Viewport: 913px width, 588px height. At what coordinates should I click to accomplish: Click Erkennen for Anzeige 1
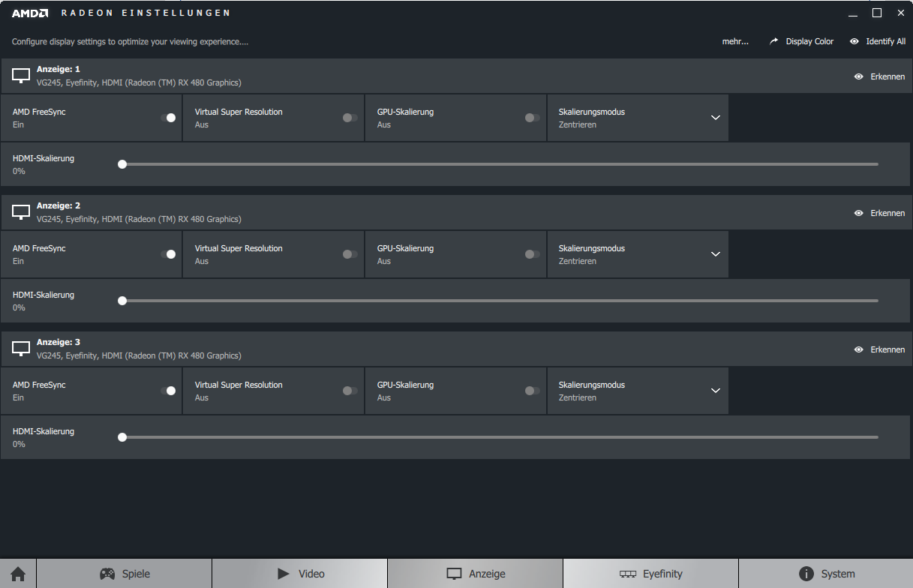tap(879, 76)
